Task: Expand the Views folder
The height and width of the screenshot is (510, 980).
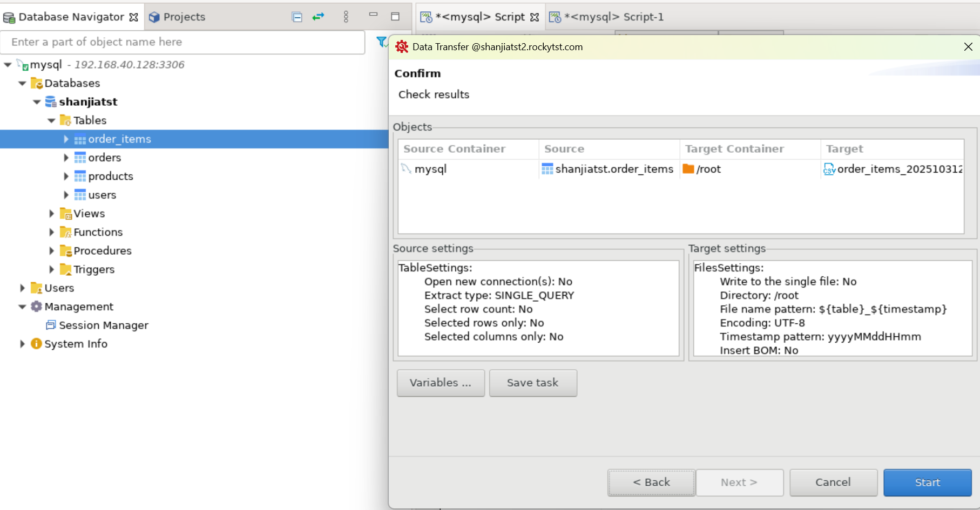Action: click(51, 214)
